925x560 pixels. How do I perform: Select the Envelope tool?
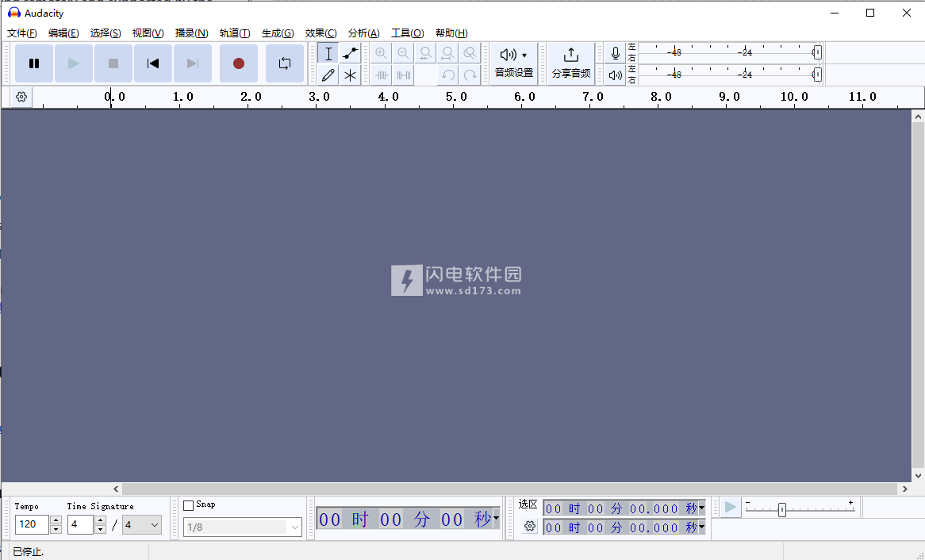pyautogui.click(x=351, y=54)
